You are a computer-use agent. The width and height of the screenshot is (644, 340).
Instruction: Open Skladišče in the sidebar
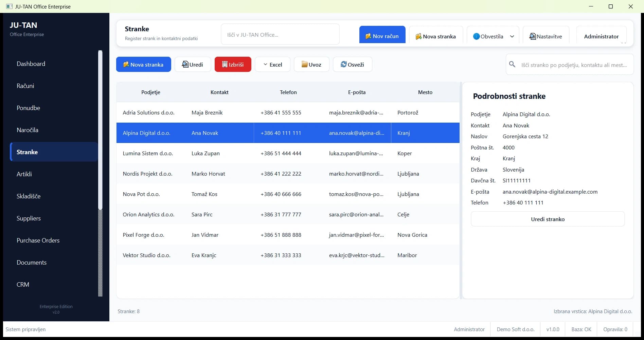(54, 196)
